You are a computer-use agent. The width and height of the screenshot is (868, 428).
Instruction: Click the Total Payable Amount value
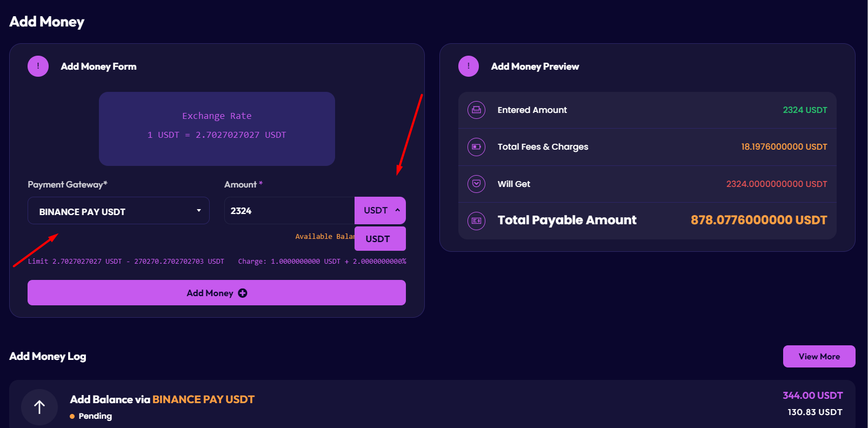coord(758,220)
